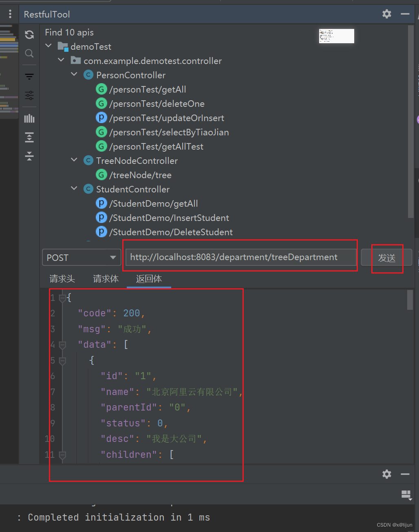This screenshot has height=532, width=419.
Task: Open the API search tool
Action: (x=29, y=53)
